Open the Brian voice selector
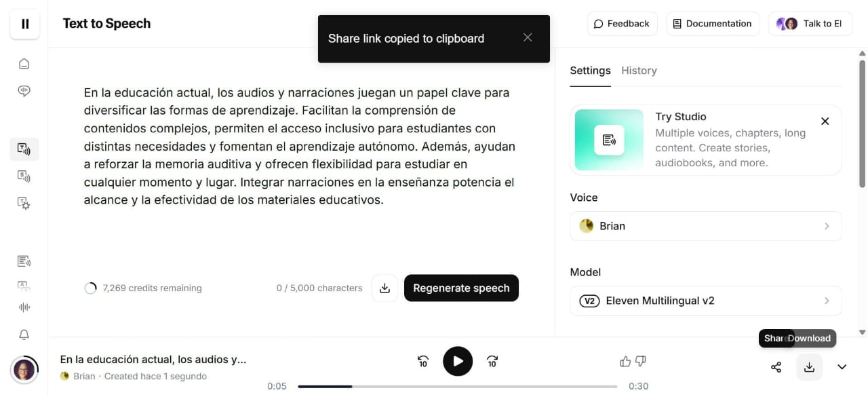Image resolution: width=868 pixels, height=397 pixels. click(705, 225)
